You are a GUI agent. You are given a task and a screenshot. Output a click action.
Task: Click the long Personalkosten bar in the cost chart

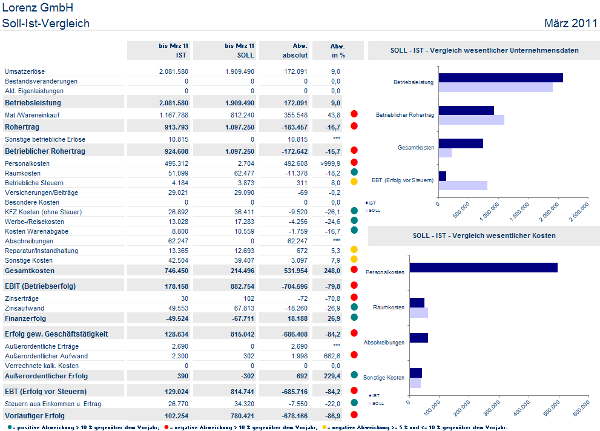point(484,268)
